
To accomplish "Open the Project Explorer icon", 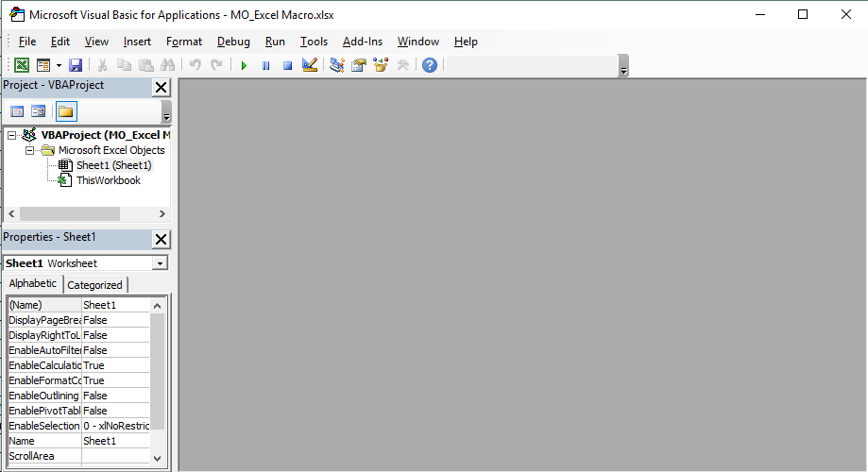I will pos(336,65).
